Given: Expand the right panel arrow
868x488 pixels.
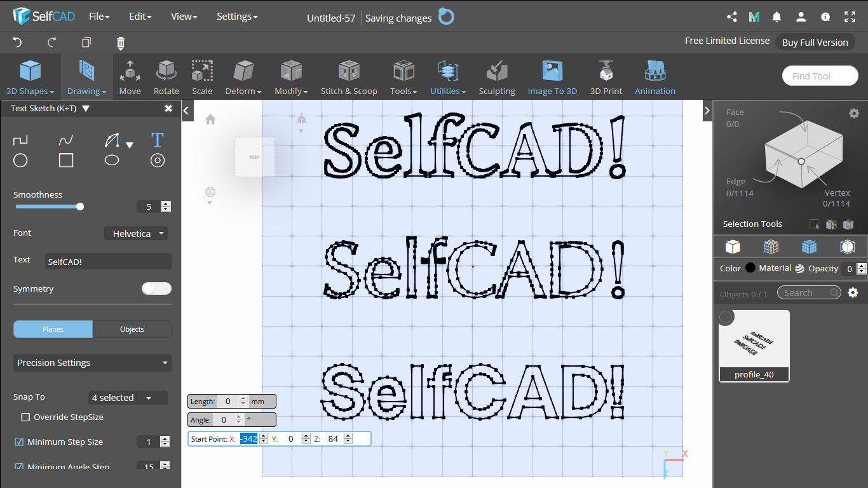Looking at the screenshot, I should (707, 111).
